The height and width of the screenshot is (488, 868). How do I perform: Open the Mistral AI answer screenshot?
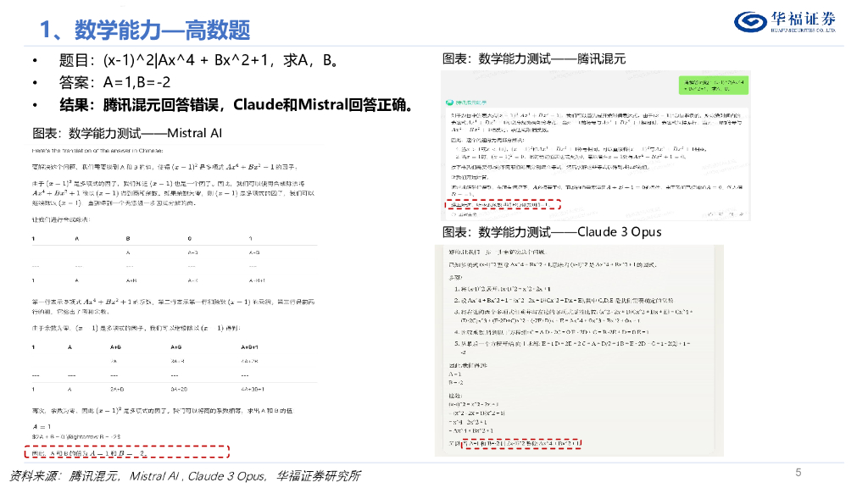175,302
